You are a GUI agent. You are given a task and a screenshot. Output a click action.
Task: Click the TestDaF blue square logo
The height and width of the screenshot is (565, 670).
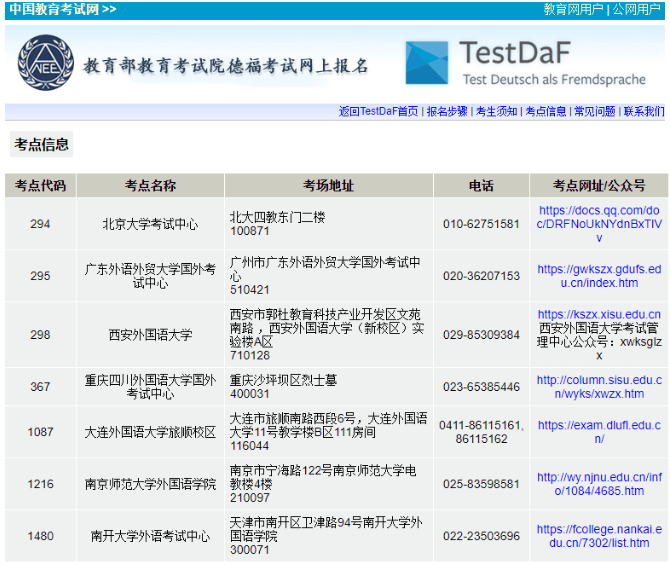pos(426,63)
